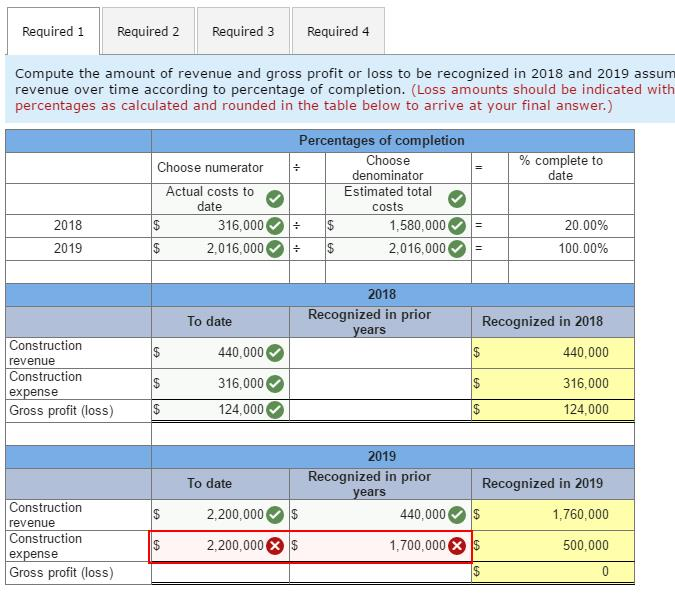Viewport: 675px width, 596px height.
Task: Edit the 2018 numerator field 316,000
Action: (220, 226)
